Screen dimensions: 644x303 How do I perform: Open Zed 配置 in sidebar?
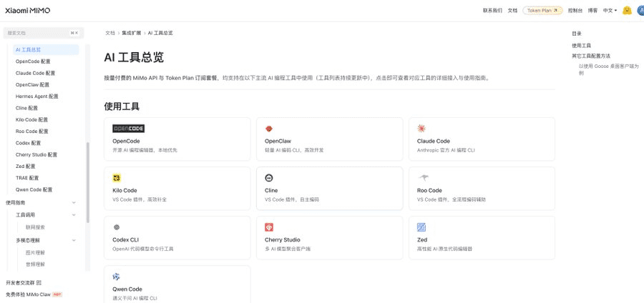click(26, 167)
